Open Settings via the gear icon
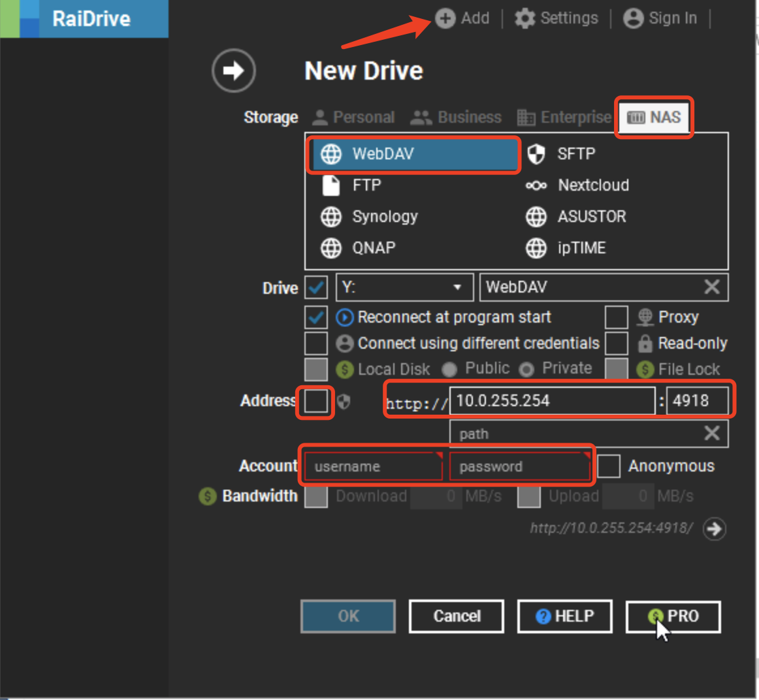 coord(525,18)
